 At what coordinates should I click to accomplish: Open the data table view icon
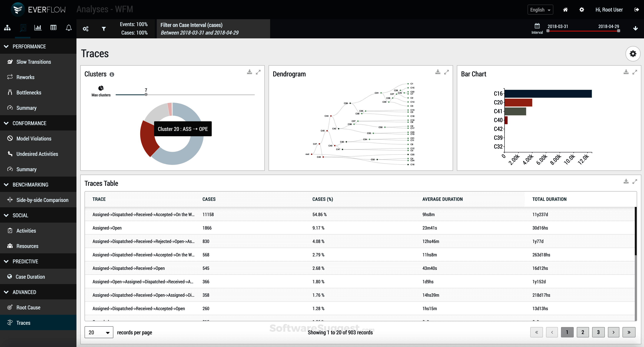pyautogui.click(x=53, y=27)
